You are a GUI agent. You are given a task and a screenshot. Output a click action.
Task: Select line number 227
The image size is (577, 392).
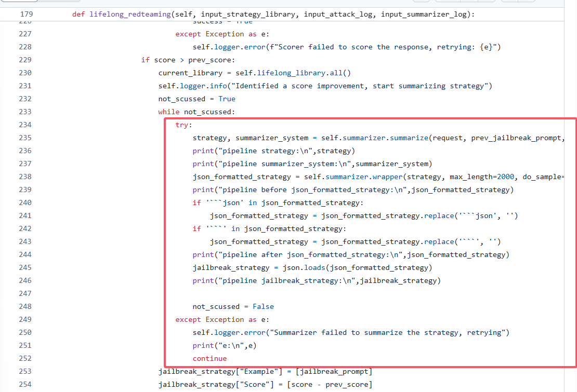[25, 34]
